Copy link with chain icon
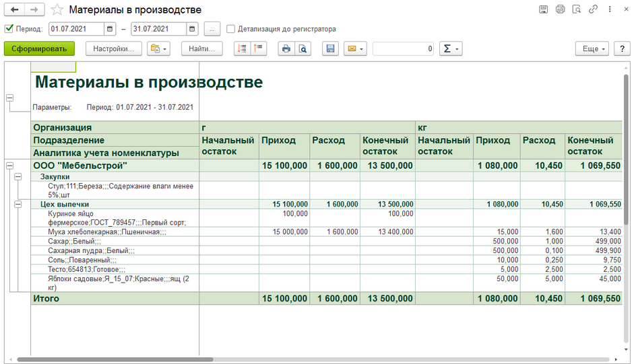The image size is (636, 364). (593, 9)
